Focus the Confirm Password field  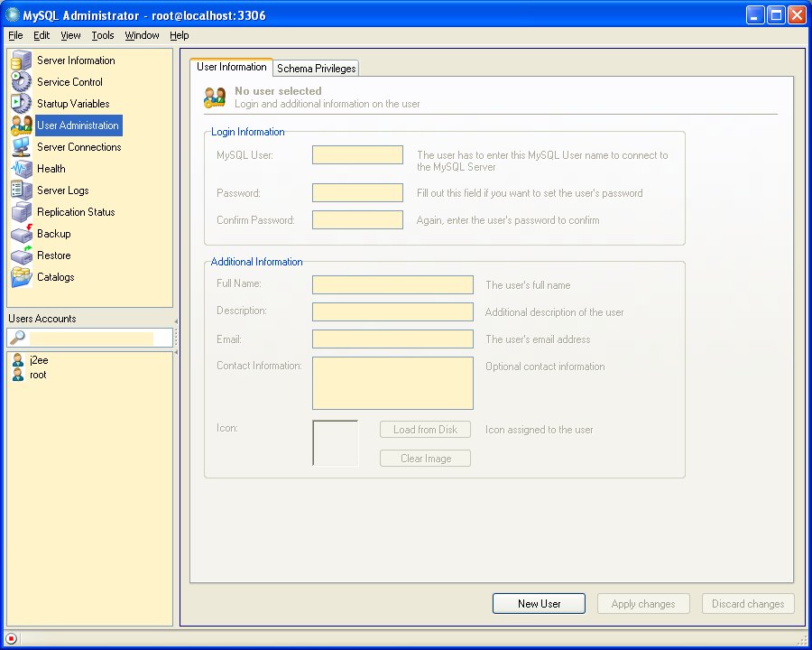click(357, 219)
